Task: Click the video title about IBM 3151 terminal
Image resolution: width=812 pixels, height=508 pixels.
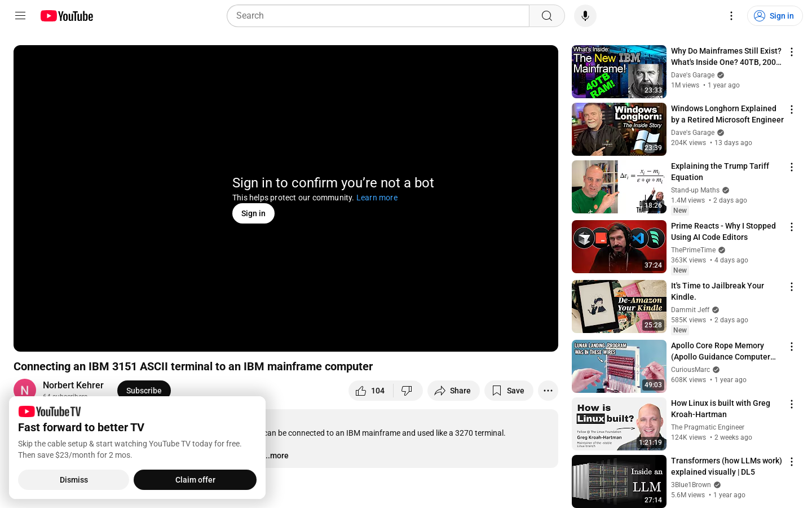Action: pos(193,366)
